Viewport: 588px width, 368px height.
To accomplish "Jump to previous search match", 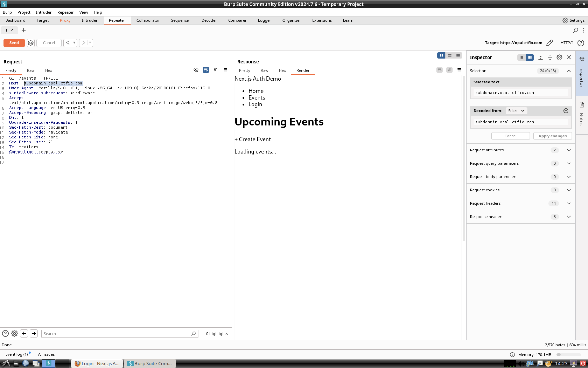I will tap(24, 333).
